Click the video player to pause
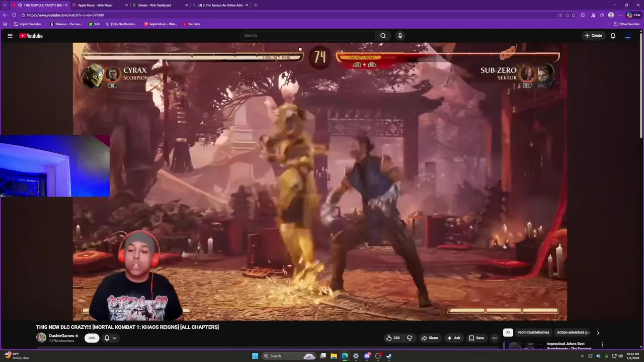The image size is (644, 362). coord(320,181)
